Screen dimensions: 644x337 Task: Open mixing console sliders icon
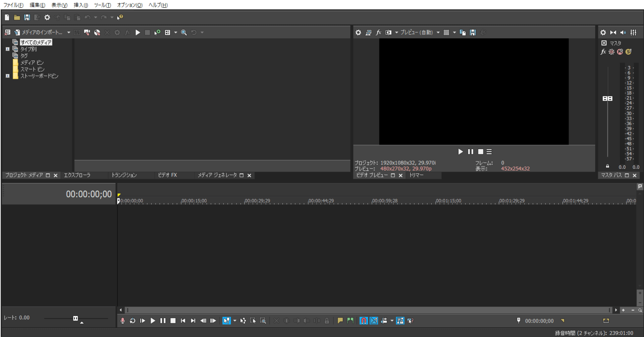click(x=633, y=33)
